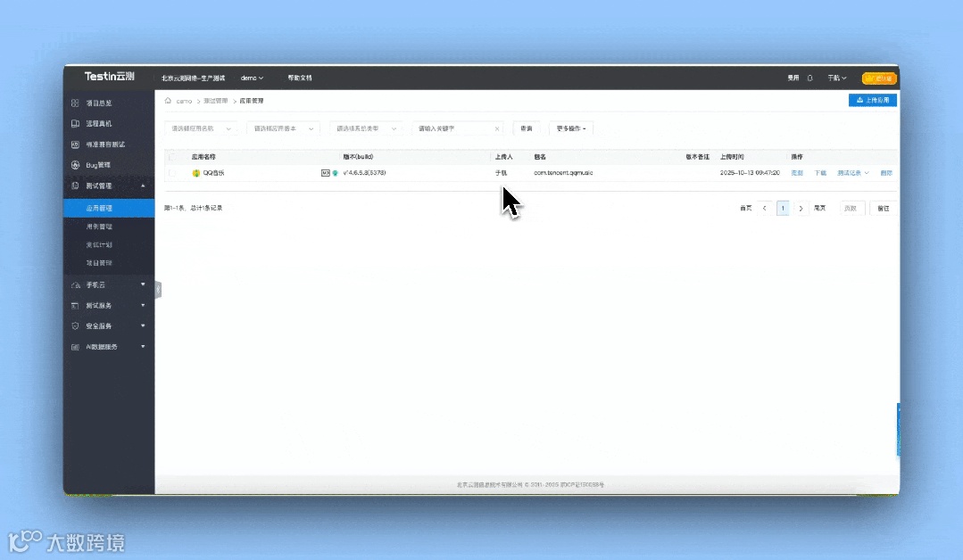Click the 首页 first page link
The image size is (963, 560).
(745, 209)
